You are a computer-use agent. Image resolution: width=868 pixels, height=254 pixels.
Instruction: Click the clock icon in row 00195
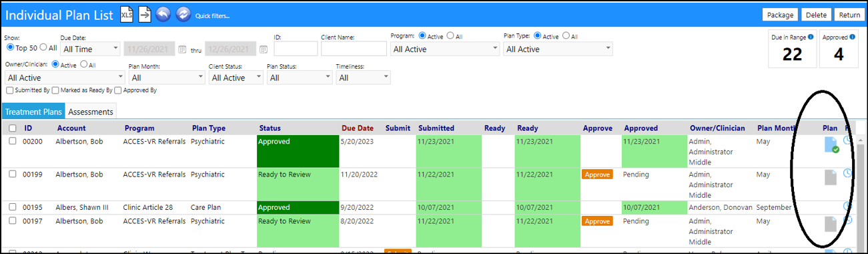coord(848,207)
